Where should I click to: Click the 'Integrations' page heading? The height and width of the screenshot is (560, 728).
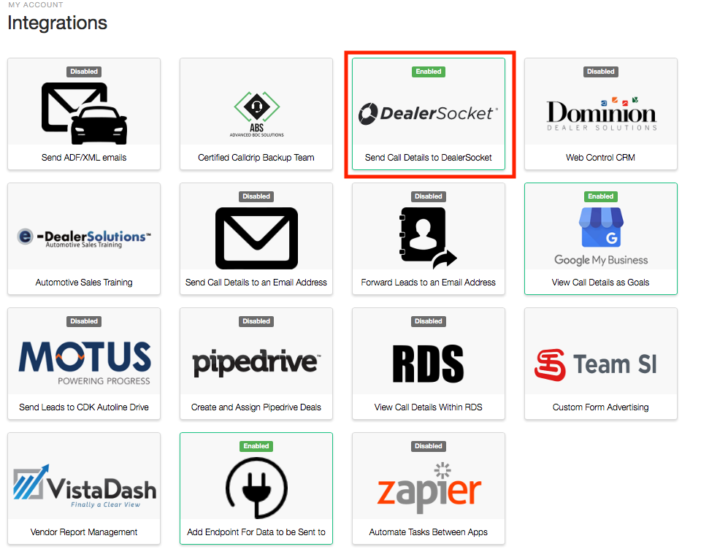pyautogui.click(x=58, y=23)
